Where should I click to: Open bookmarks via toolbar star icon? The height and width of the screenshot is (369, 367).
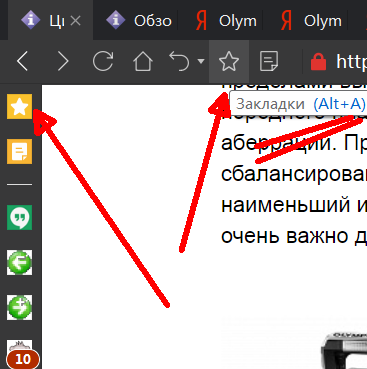pyautogui.click(x=229, y=61)
